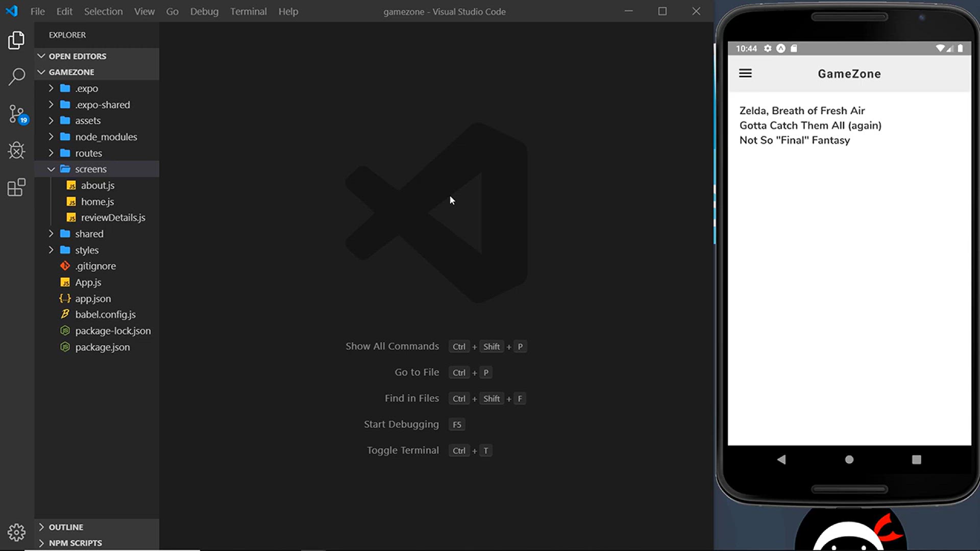Expand the shared folder chevron
This screenshot has height=551, width=980.
pos(51,234)
